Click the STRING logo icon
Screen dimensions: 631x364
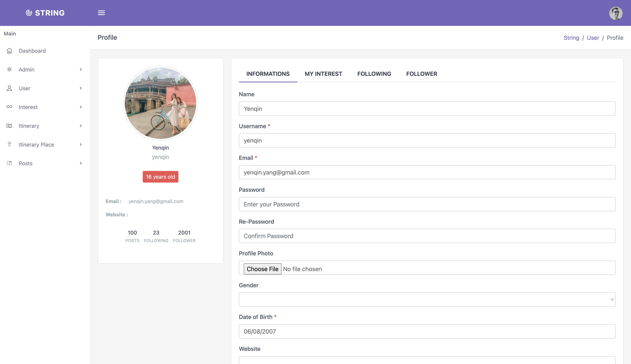(x=29, y=13)
